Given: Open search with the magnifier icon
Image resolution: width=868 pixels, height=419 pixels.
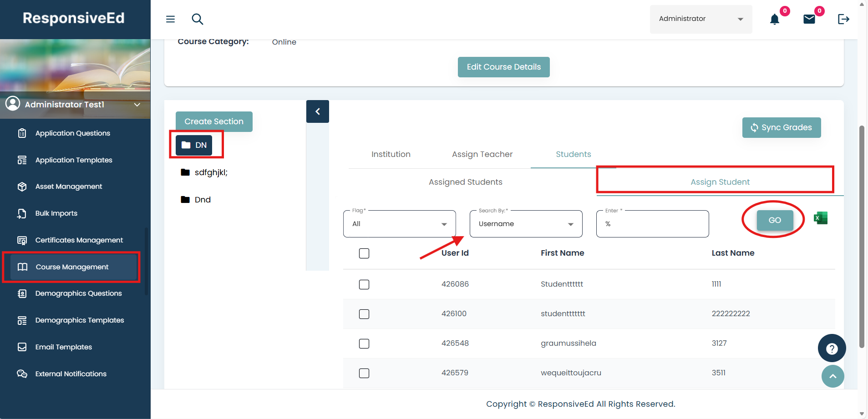Looking at the screenshot, I should 197,19.
